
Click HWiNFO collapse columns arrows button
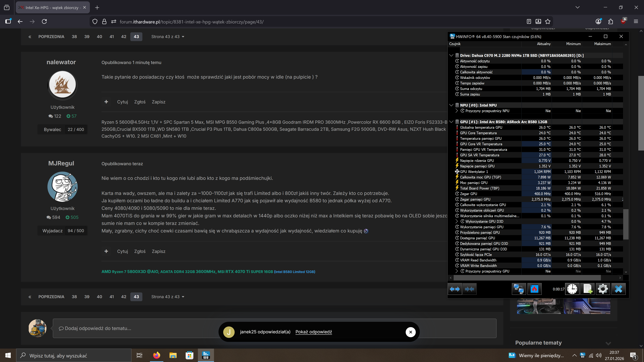point(469,289)
